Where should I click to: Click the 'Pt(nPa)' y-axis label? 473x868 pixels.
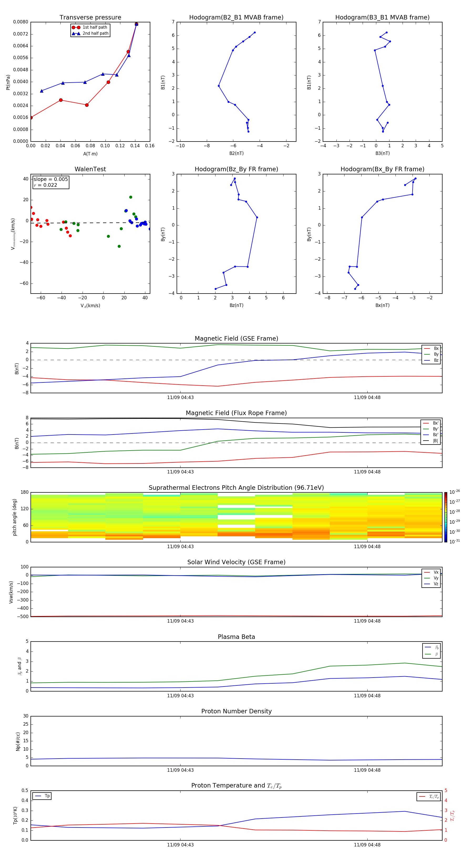[x=8, y=82]
